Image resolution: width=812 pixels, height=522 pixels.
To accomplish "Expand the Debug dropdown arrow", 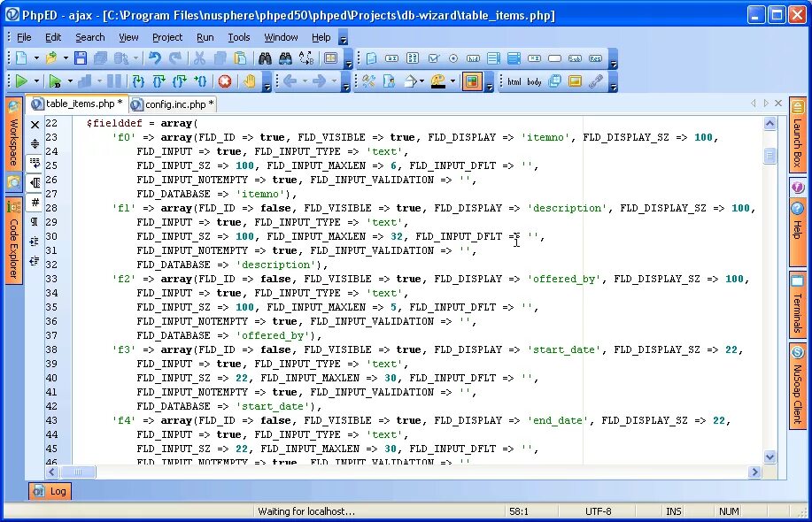I will (70, 81).
